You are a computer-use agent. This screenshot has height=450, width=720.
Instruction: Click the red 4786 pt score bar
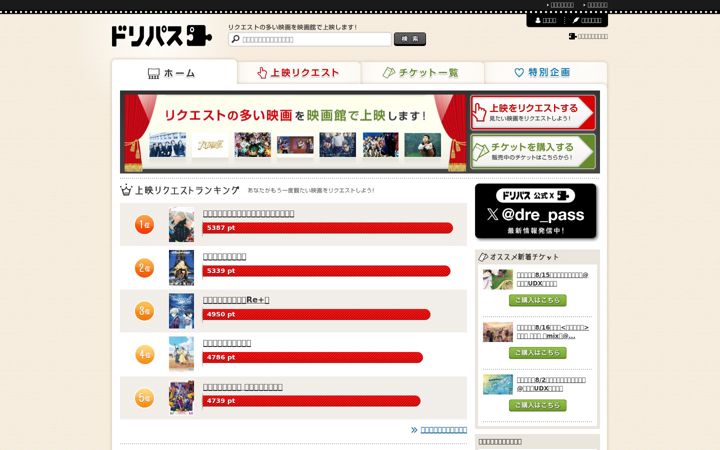tap(313, 357)
